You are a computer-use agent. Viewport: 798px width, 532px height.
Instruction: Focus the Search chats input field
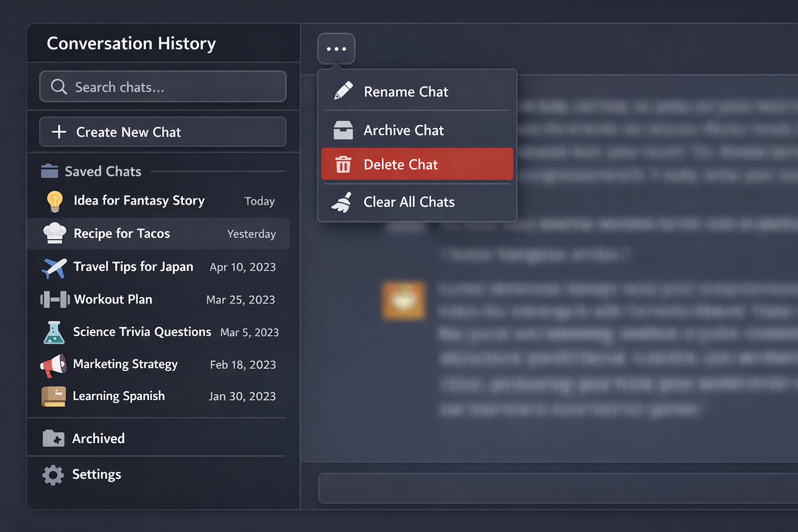pyautogui.click(x=171, y=87)
